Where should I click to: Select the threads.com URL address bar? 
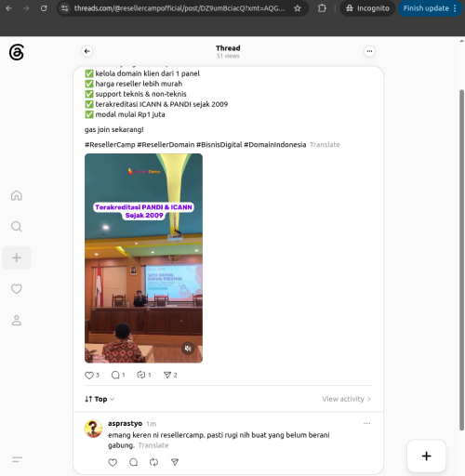point(179,8)
